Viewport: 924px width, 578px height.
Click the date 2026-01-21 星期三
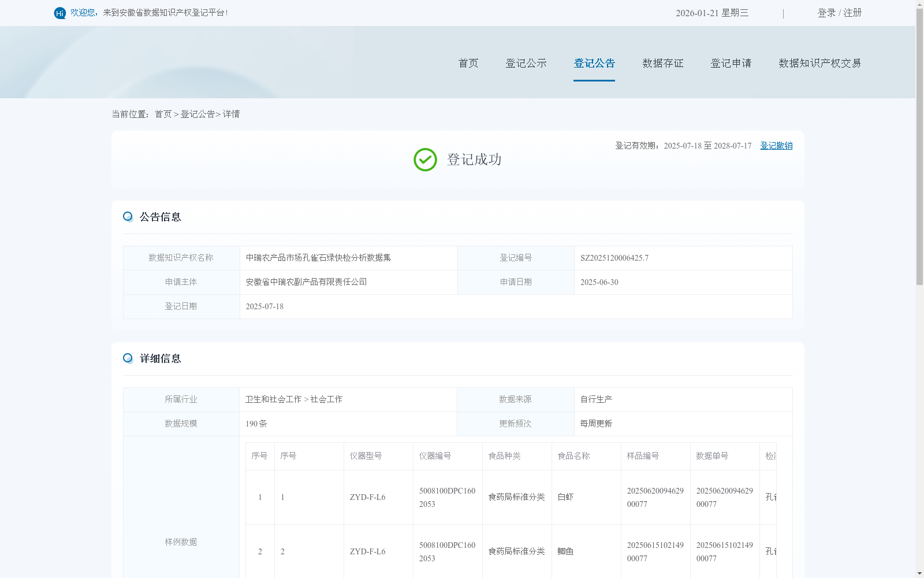pyautogui.click(x=712, y=13)
